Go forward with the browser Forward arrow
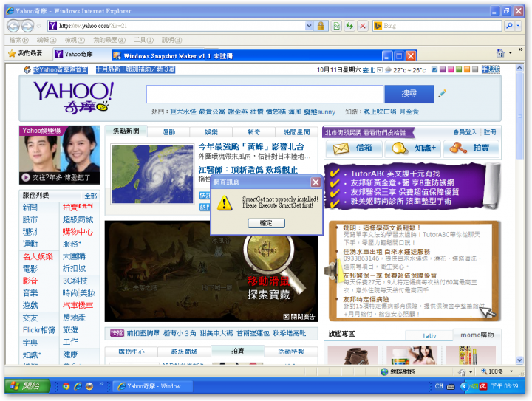 tap(28, 26)
